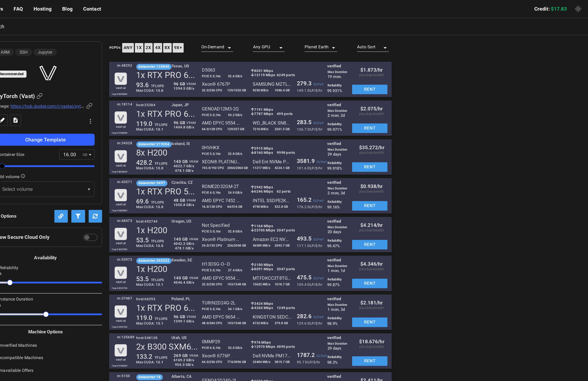Viewport: 588px width, 381px height.
Task: Select the 9X+ GPU count filter
Action: [178, 48]
